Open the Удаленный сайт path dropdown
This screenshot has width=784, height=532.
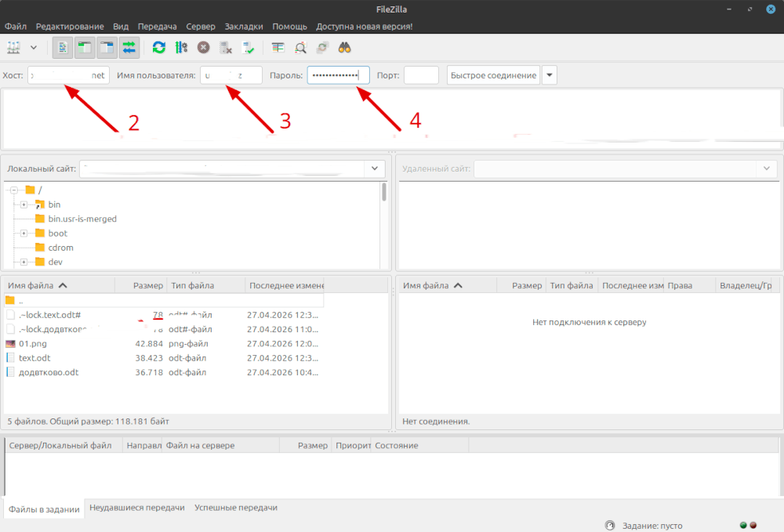click(767, 168)
